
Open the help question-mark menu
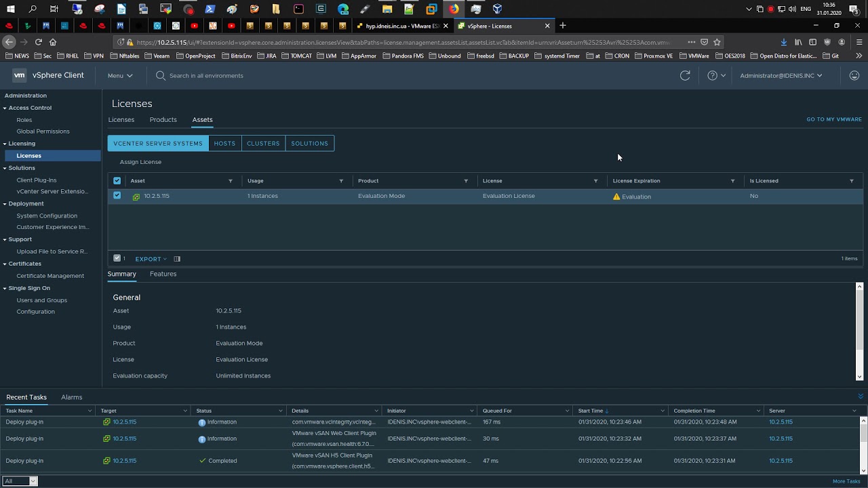pyautogui.click(x=716, y=75)
